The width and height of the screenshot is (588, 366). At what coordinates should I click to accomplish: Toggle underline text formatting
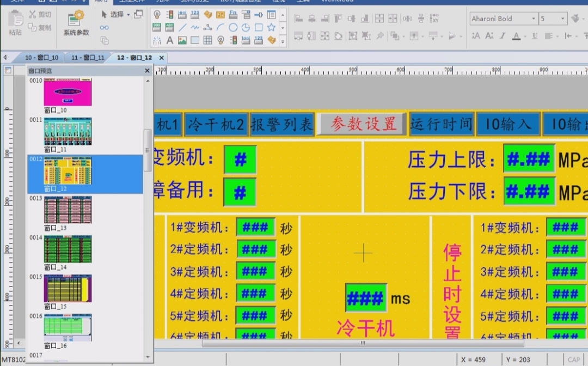coord(534,36)
